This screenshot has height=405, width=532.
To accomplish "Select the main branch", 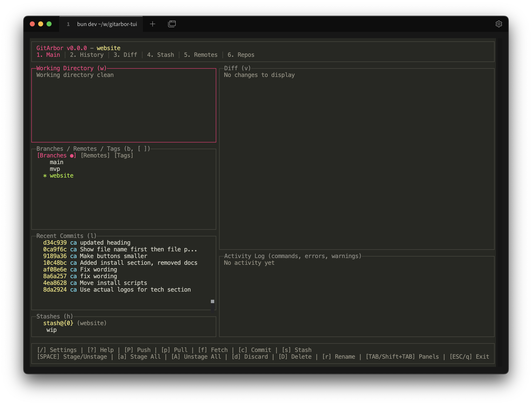I will click(x=56, y=162).
